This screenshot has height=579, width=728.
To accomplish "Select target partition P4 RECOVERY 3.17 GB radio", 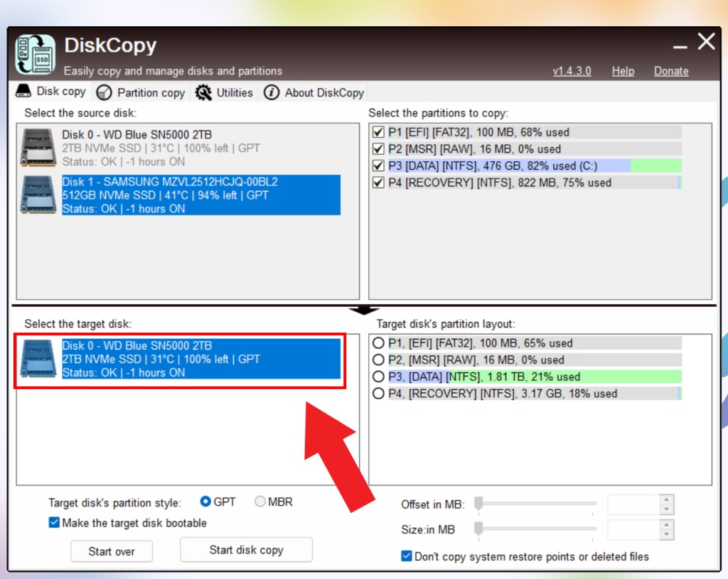I will [x=378, y=394].
